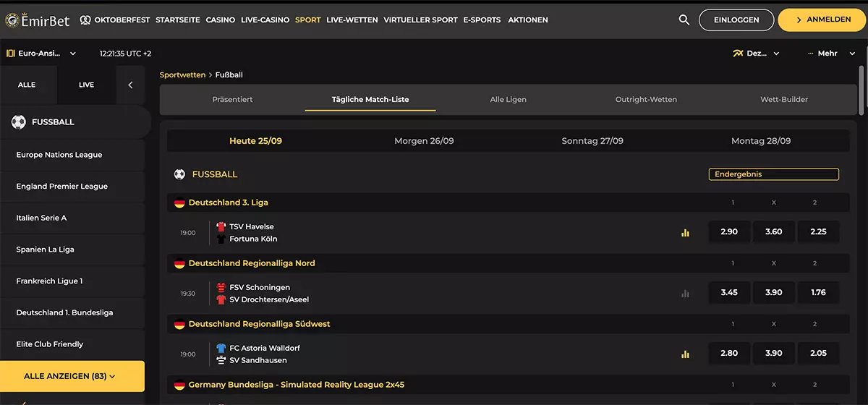Open the Wett-Builder tab
Image resolution: width=868 pixels, height=405 pixels.
784,99
